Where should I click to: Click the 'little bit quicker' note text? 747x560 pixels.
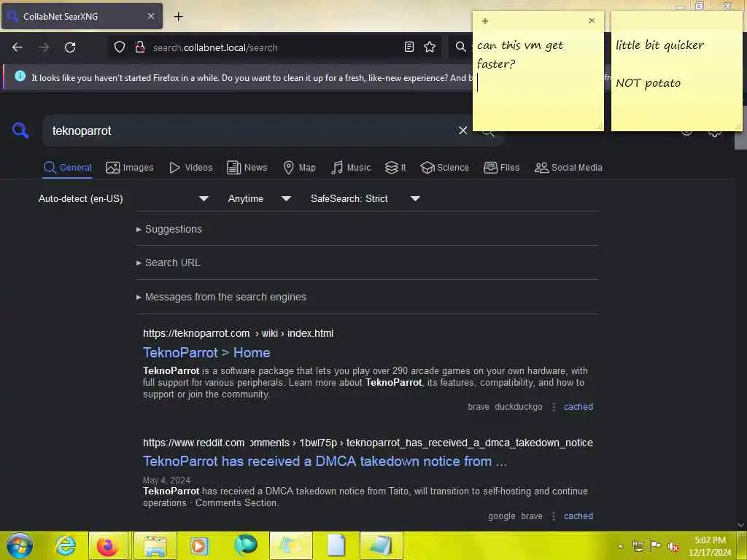tap(659, 45)
